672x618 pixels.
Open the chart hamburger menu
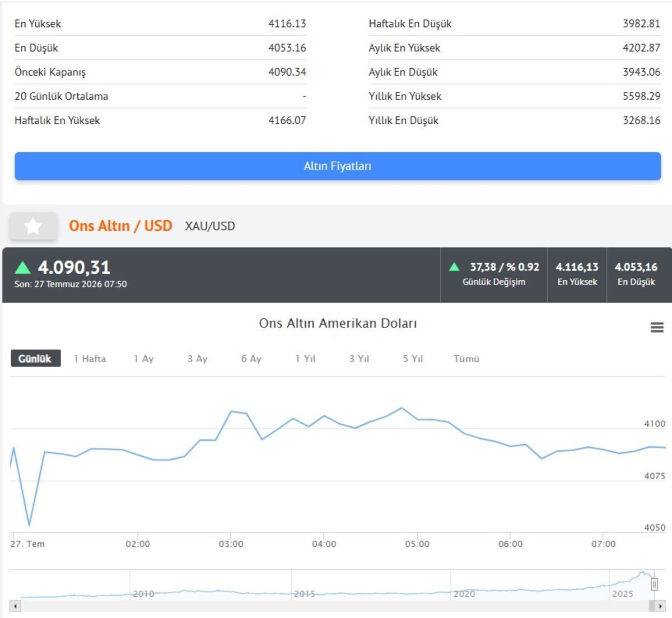tap(657, 327)
